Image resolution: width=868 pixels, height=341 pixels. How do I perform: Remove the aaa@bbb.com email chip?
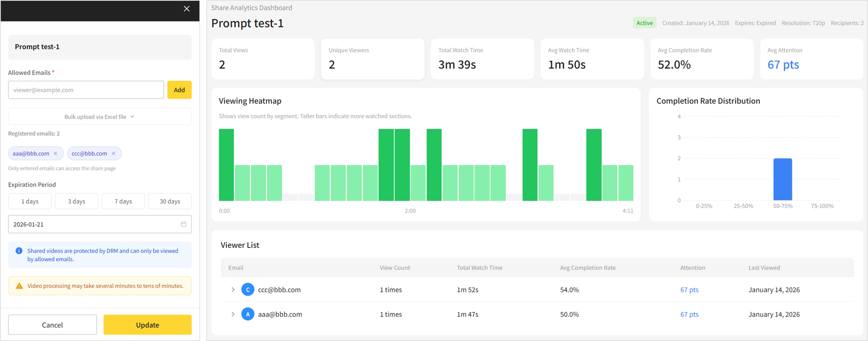click(56, 153)
